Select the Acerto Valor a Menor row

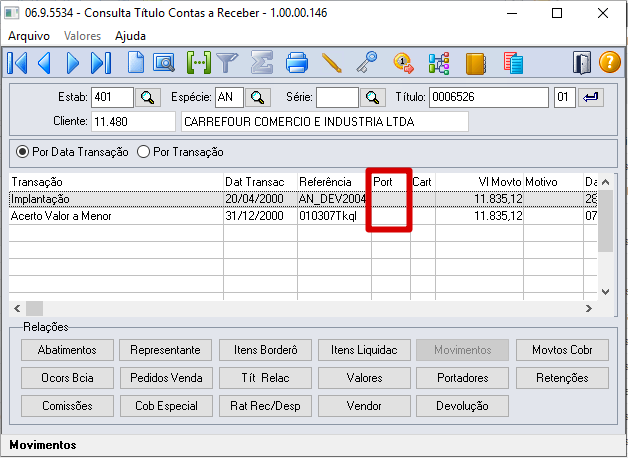pos(303,216)
